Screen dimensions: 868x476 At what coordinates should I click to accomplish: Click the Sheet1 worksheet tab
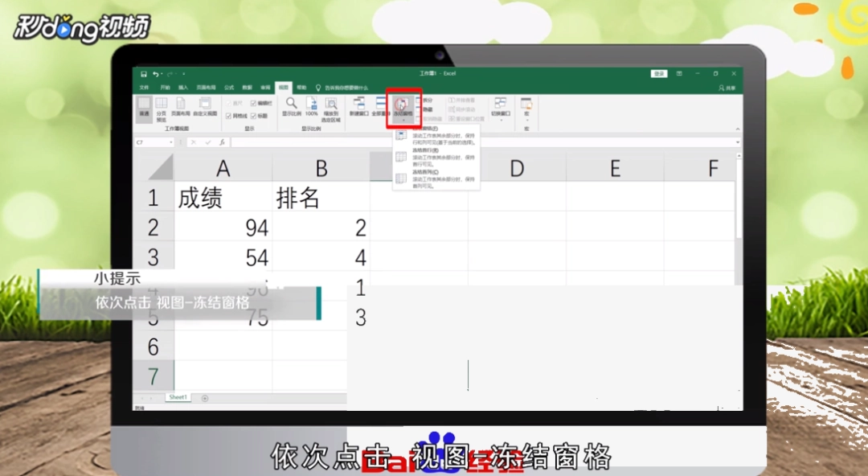coord(178,397)
